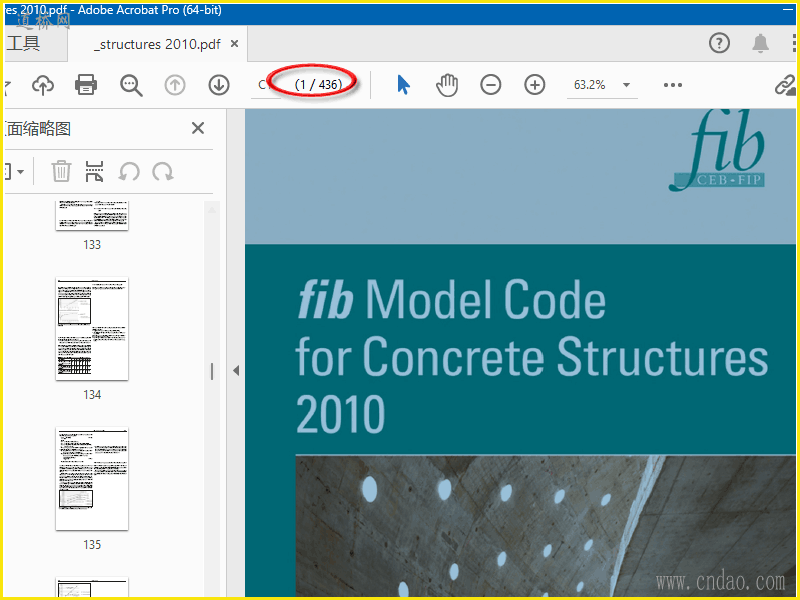Click the thumbnail label 134
This screenshot has height=600, width=800.
(x=92, y=394)
